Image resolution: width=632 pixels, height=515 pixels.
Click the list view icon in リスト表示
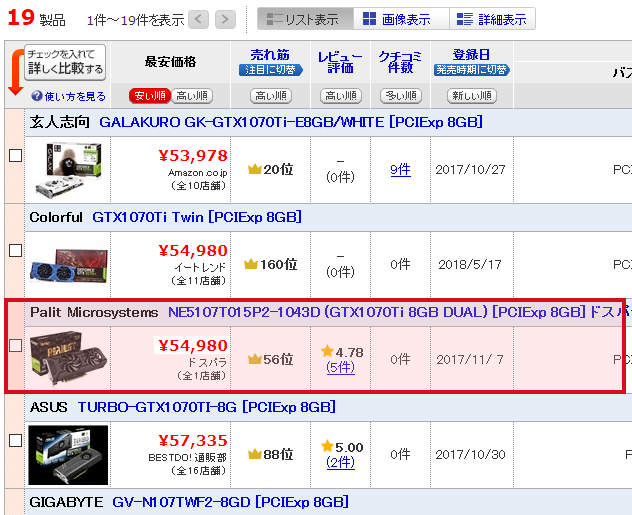(274, 19)
